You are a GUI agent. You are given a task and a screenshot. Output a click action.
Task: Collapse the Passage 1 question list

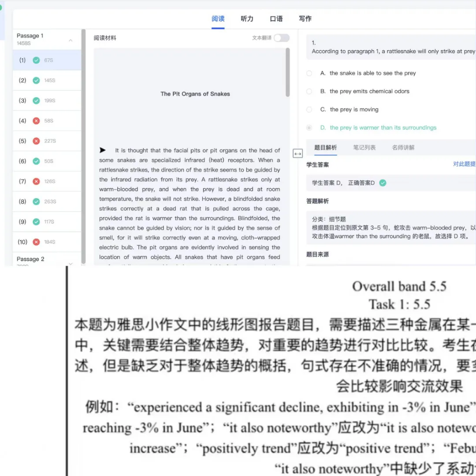[x=71, y=40]
